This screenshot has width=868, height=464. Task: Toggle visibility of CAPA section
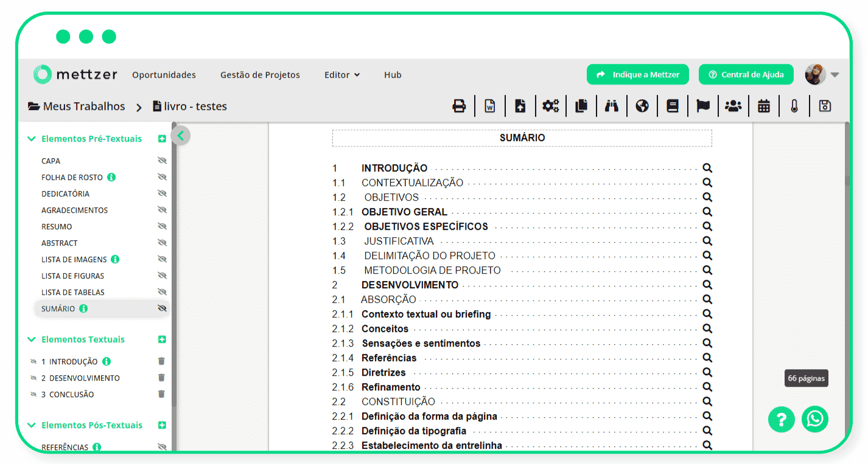tap(162, 161)
